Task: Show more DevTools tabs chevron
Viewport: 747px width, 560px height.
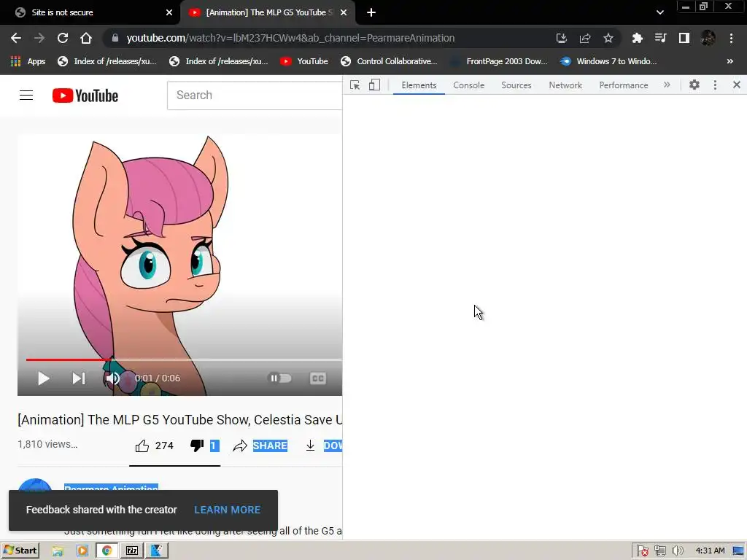Action: pyautogui.click(x=667, y=85)
